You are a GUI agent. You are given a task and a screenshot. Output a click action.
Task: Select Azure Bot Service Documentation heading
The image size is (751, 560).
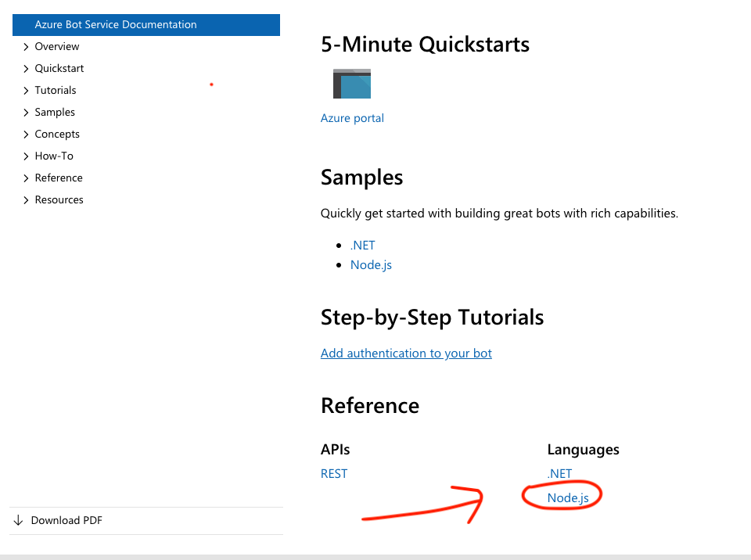point(146,25)
